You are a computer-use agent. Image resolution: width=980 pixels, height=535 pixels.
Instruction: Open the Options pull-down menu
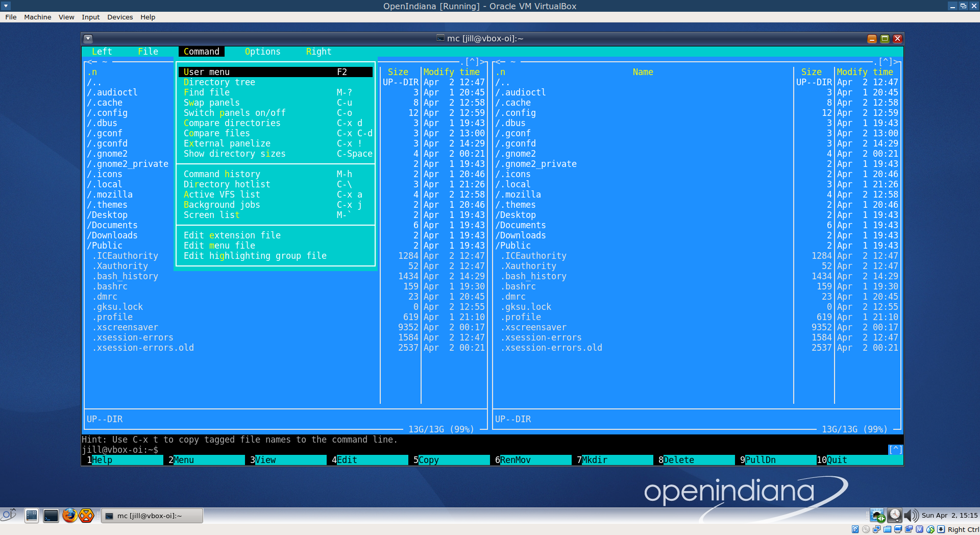(262, 52)
